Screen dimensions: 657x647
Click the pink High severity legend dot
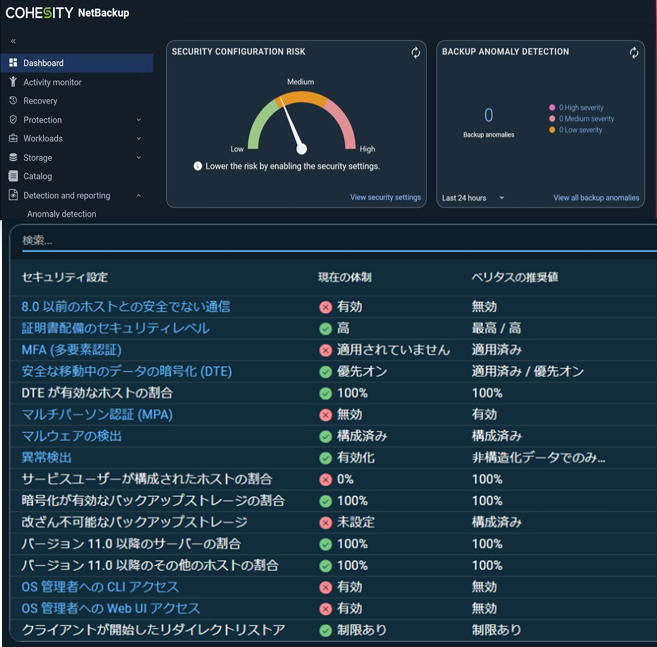tap(552, 107)
